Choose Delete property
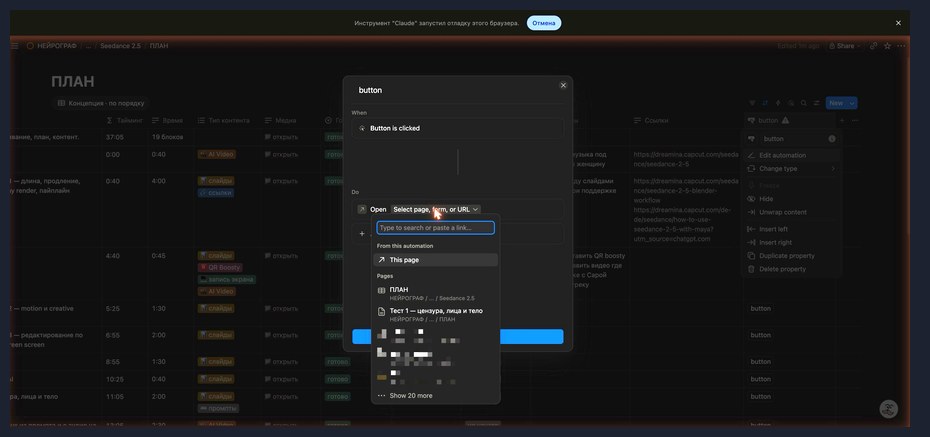930x437 pixels. pos(791,269)
